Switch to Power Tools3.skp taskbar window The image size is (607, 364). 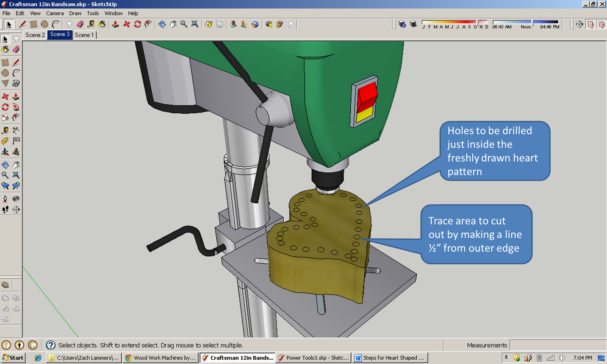[313, 358]
